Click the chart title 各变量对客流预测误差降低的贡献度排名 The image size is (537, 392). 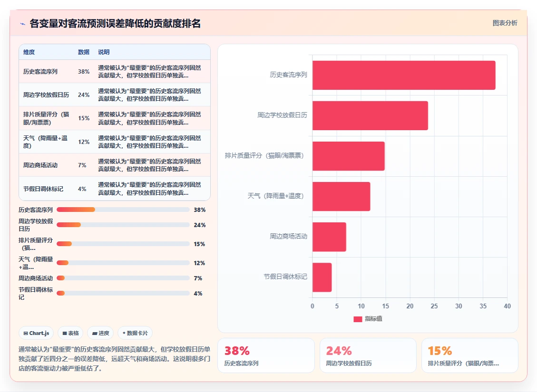click(x=115, y=24)
